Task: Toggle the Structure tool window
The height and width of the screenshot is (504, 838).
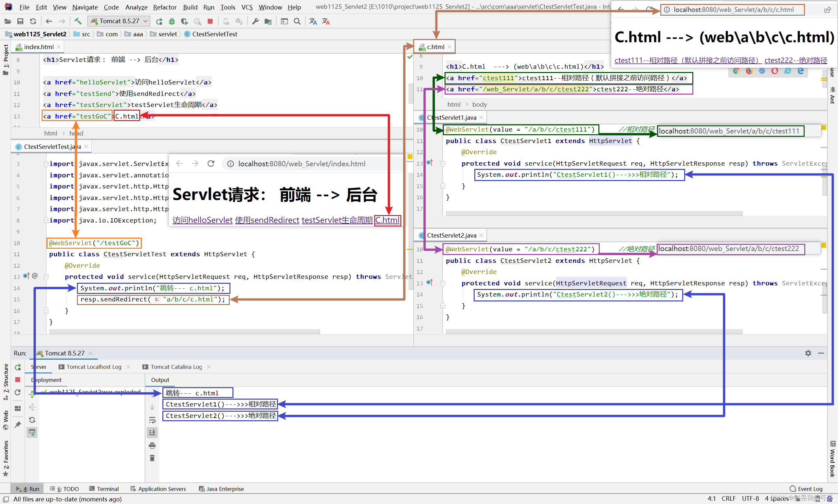Action: pos(6,382)
